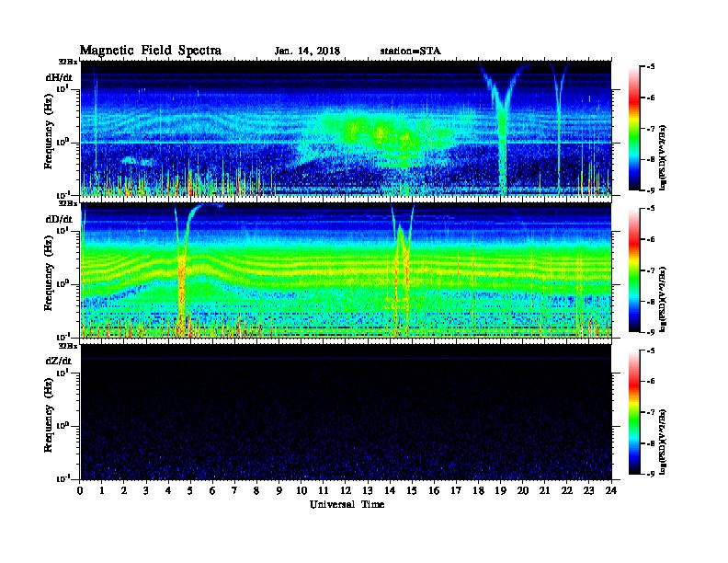Click hour 21 on the Universal Time axis
Image resolution: width=728 pixels, height=563 pixels.
[544, 491]
